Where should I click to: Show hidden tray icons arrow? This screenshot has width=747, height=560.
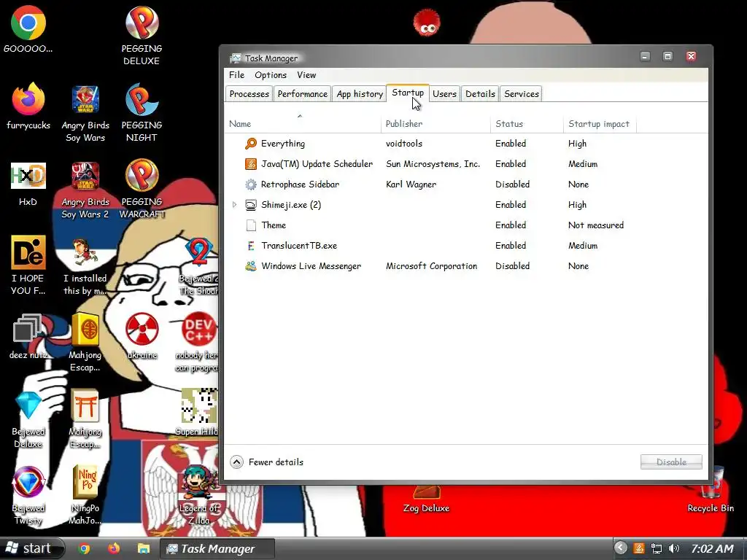pos(620,548)
